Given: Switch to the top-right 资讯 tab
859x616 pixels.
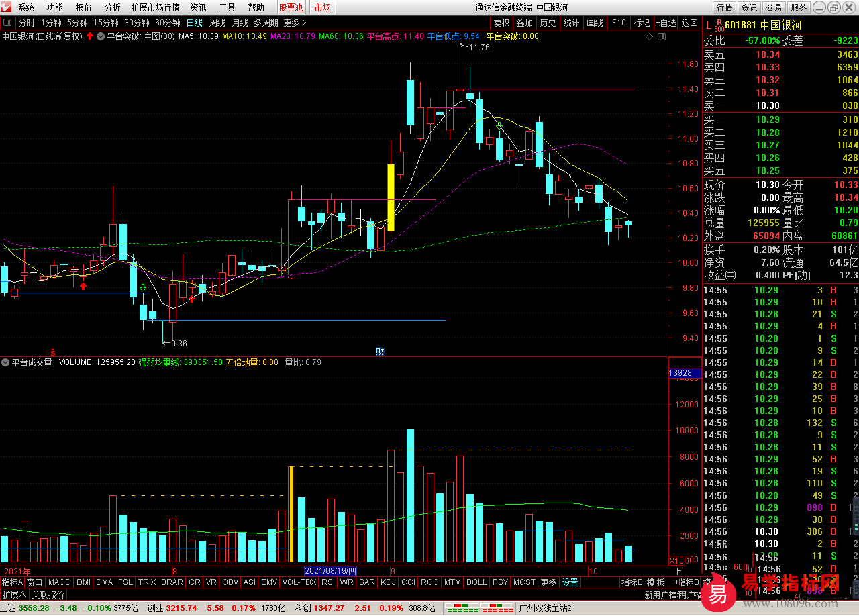Looking at the screenshot, I should click(x=749, y=8).
